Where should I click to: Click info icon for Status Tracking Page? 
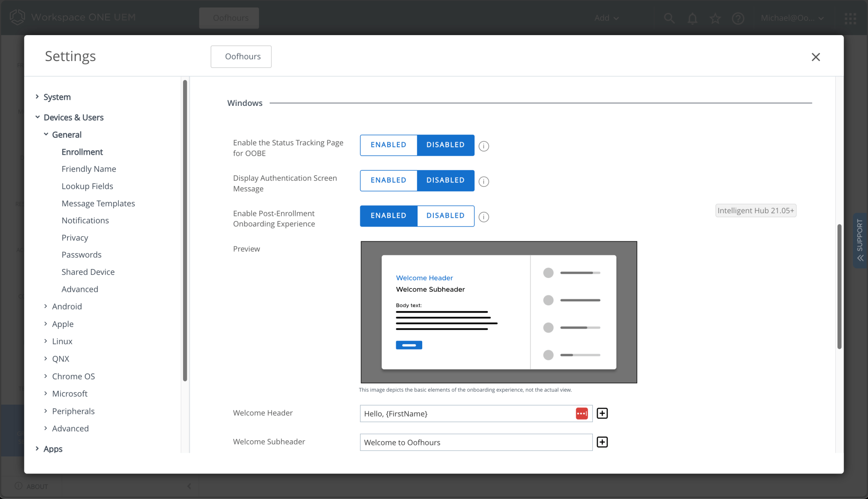click(x=484, y=146)
